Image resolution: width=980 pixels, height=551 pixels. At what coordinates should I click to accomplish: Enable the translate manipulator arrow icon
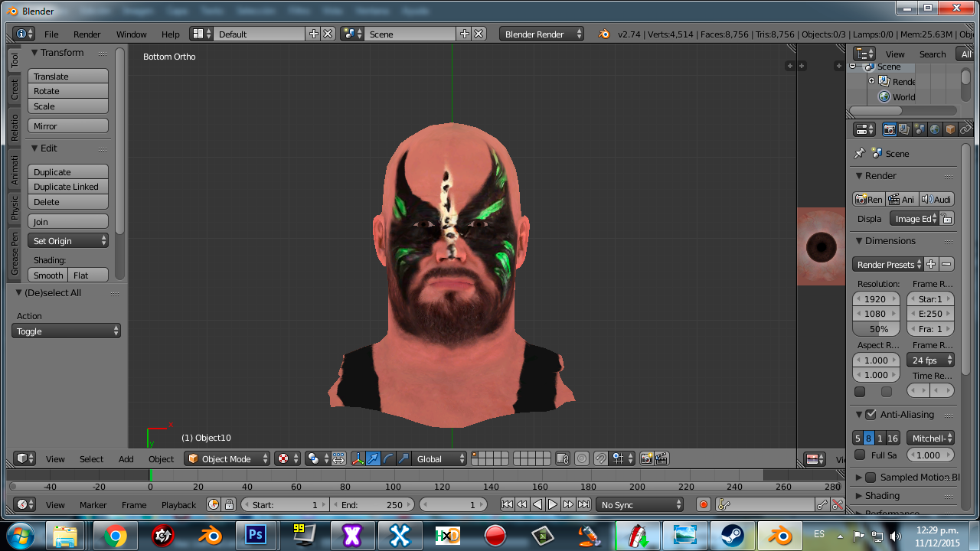373,458
